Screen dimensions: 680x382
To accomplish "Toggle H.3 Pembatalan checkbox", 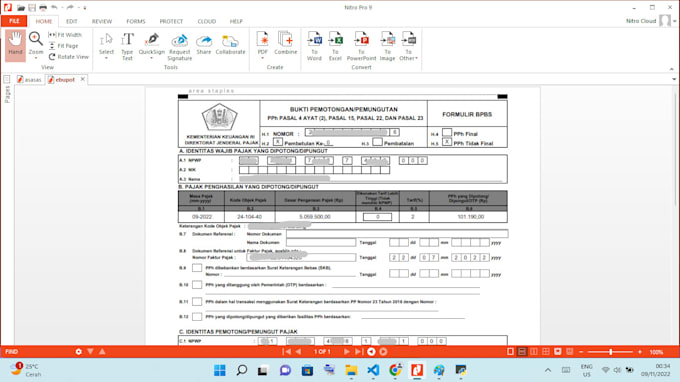I will coord(377,142).
